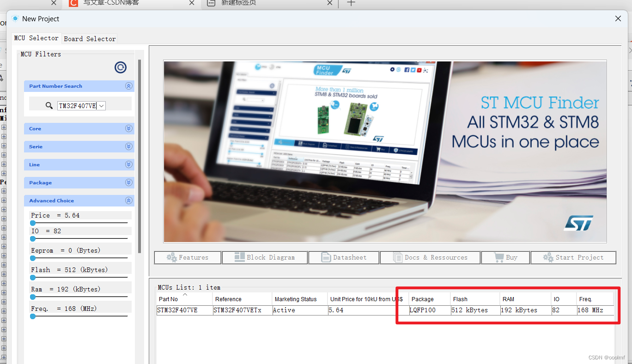Click the Price slider handle

(33, 223)
